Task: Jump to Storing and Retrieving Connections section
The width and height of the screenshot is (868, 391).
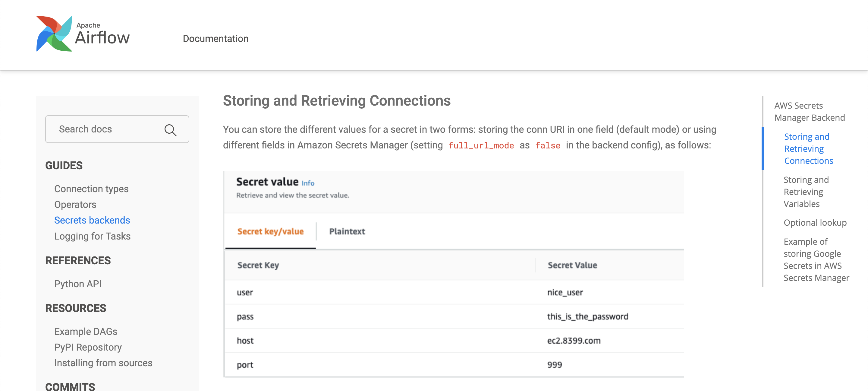Action: (808, 149)
